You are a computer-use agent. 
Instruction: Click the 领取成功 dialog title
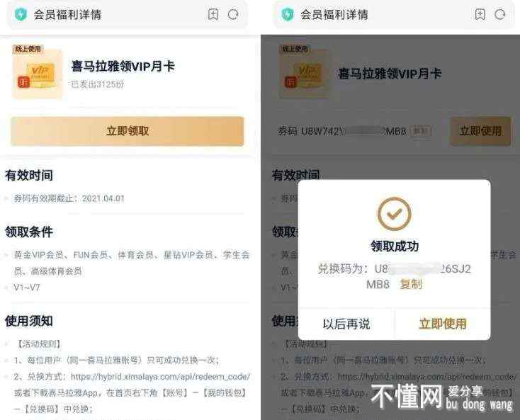[395, 246]
